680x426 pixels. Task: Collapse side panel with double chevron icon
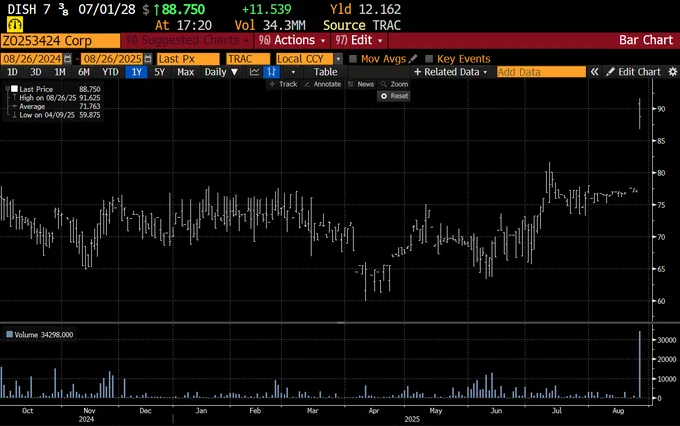pyautogui.click(x=595, y=72)
